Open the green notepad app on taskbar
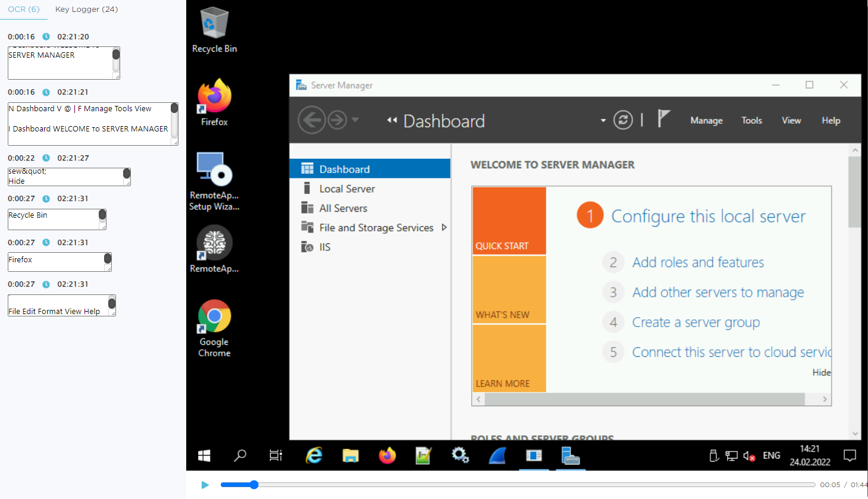This screenshot has width=868, height=499. 424,456
